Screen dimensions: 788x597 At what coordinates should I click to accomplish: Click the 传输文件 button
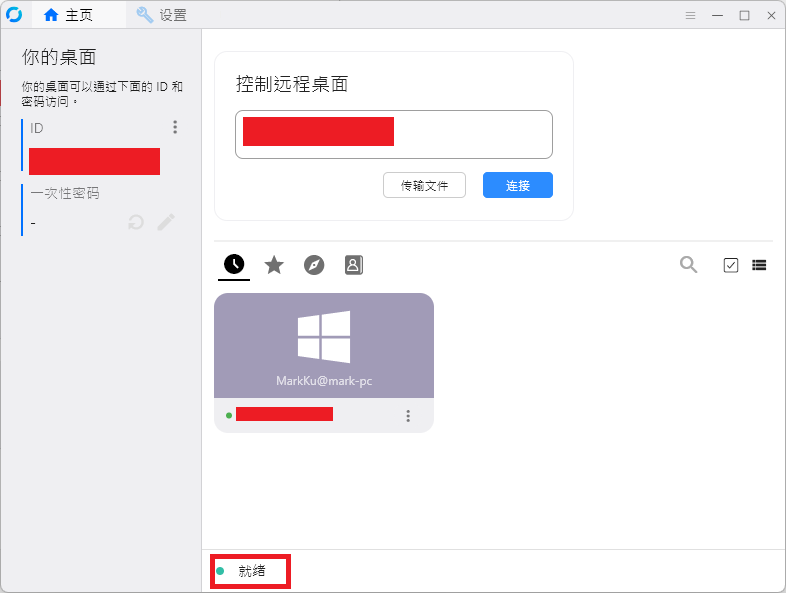[424, 185]
